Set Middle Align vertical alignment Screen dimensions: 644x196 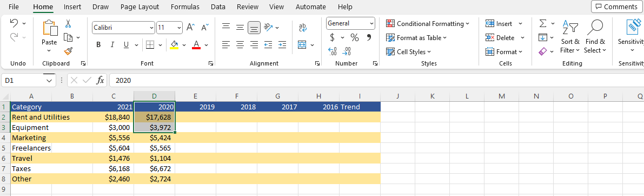(x=240, y=28)
